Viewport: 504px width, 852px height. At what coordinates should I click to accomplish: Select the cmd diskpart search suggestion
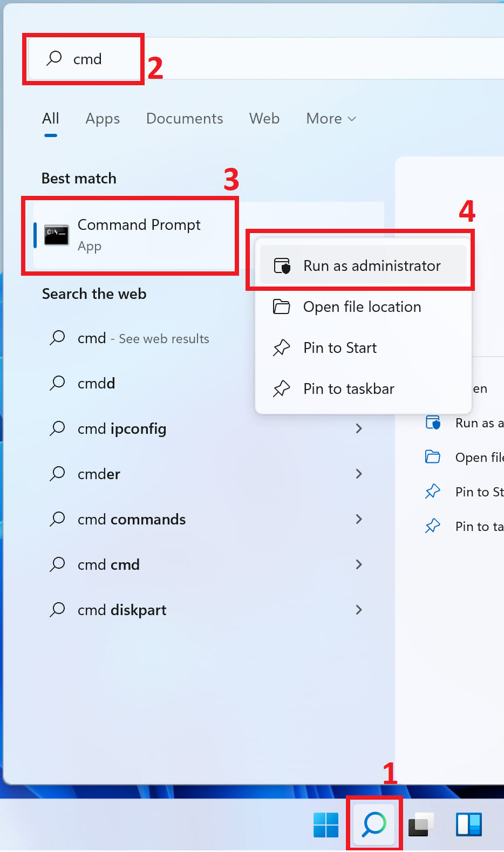[122, 610]
